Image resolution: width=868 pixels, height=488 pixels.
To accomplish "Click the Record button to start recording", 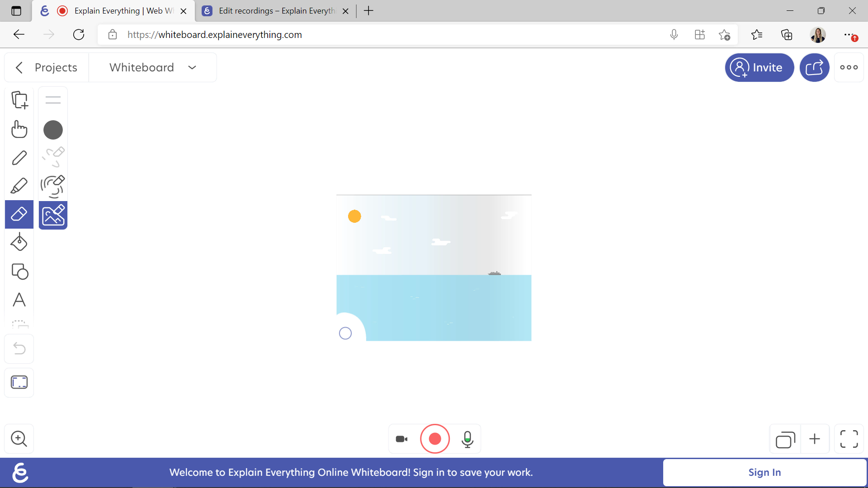I will pos(434,439).
